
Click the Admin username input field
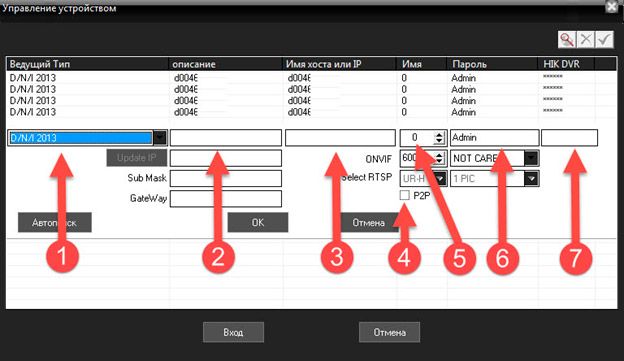(494, 138)
